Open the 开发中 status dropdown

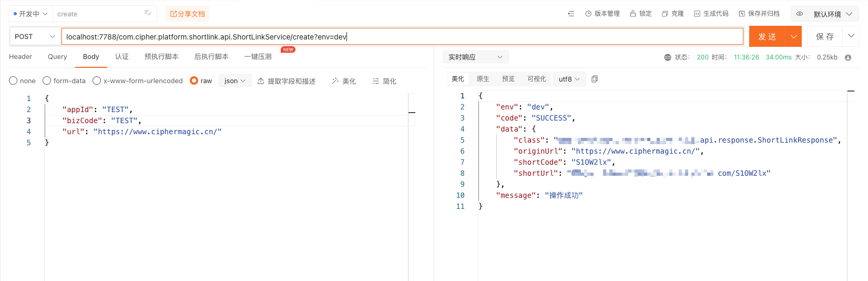click(30, 14)
